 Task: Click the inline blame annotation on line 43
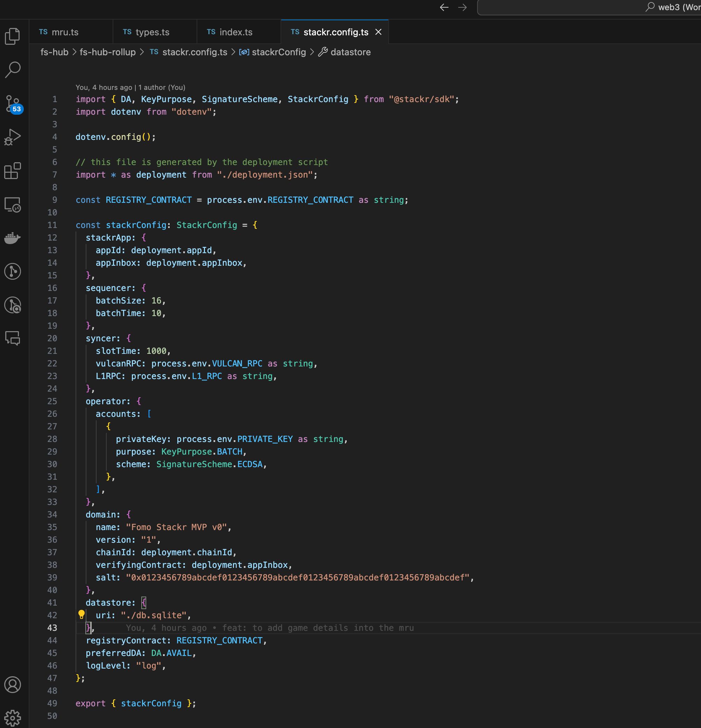(270, 628)
